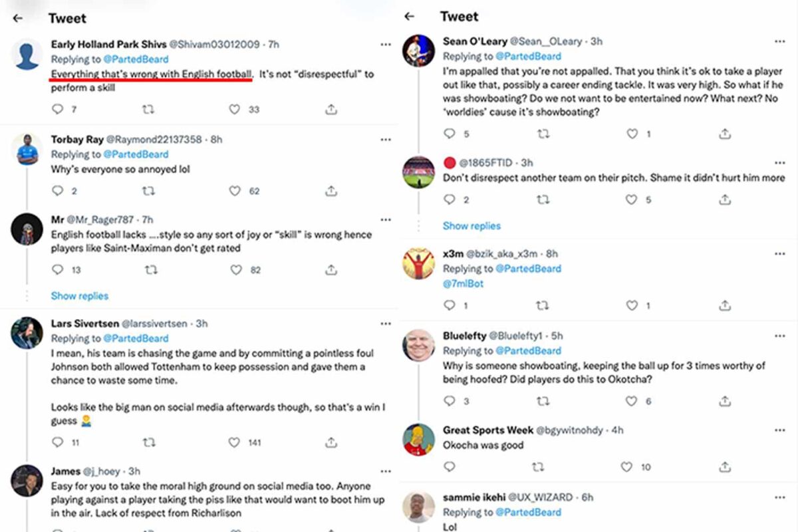798x532 pixels.
Task: Share Mr_Rager787's tweet
Action: tap(331, 269)
